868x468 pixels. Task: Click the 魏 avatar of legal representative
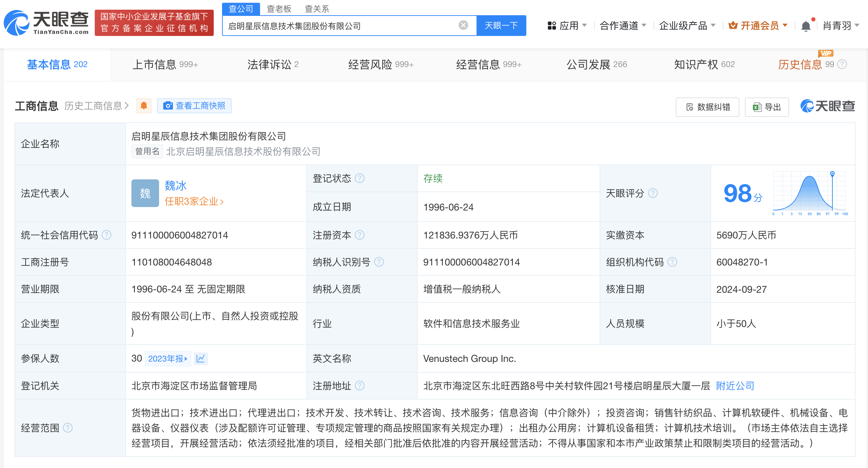pos(145,194)
